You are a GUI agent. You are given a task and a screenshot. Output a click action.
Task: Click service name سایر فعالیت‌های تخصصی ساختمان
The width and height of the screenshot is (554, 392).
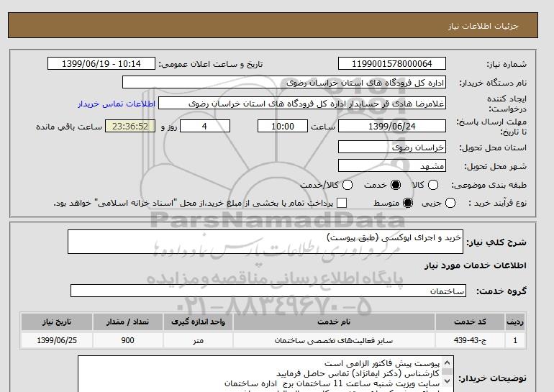coord(334,340)
